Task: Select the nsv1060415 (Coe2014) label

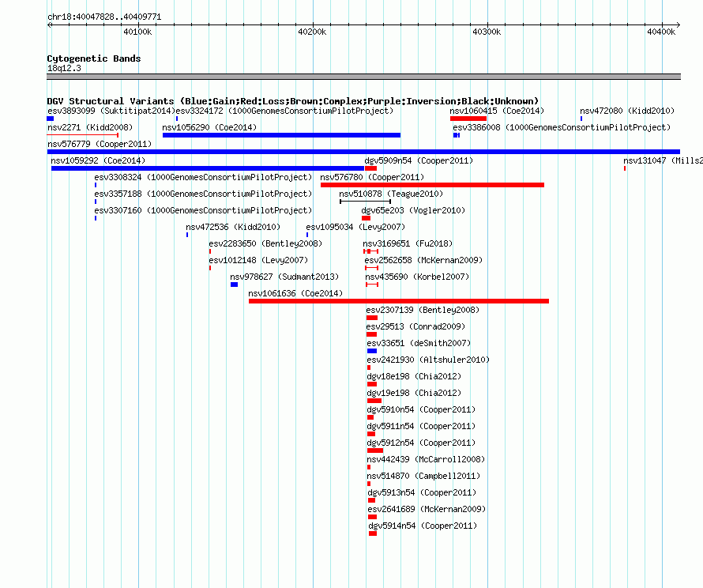Action: (497, 111)
